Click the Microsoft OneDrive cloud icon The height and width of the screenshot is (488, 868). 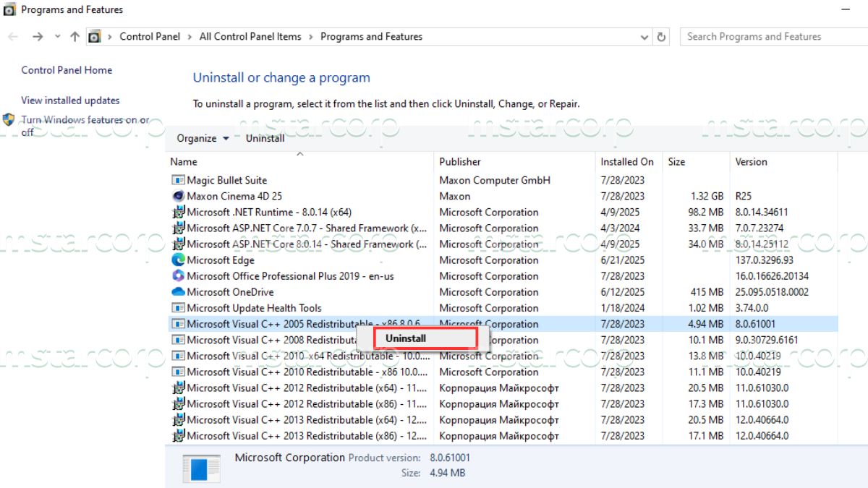(x=178, y=292)
